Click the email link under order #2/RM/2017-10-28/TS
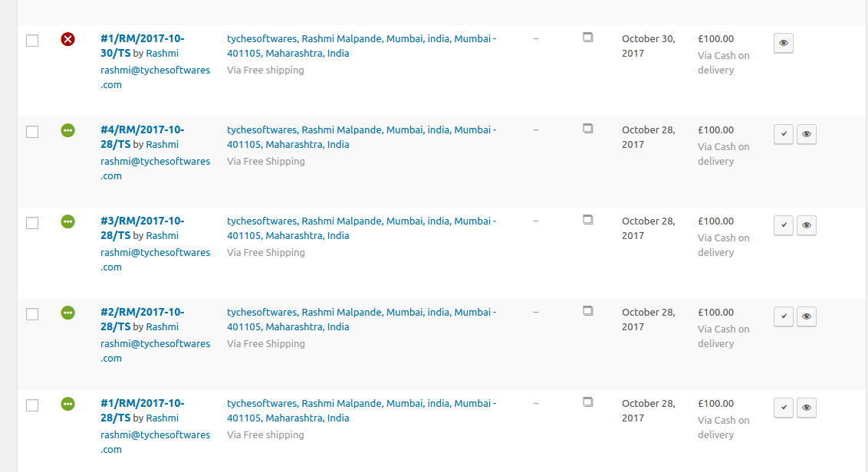The width and height of the screenshot is (868, 472). (155, 351)
